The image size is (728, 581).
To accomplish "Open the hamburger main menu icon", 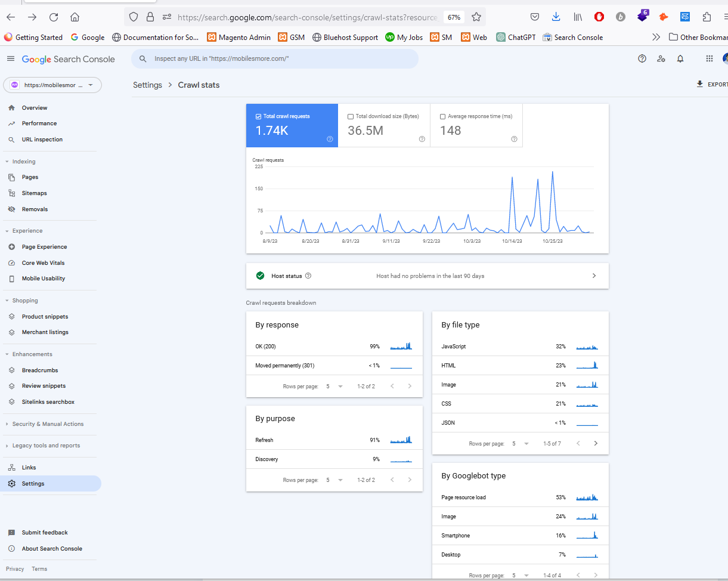I will pyautogui.click(x=11, y=58).
